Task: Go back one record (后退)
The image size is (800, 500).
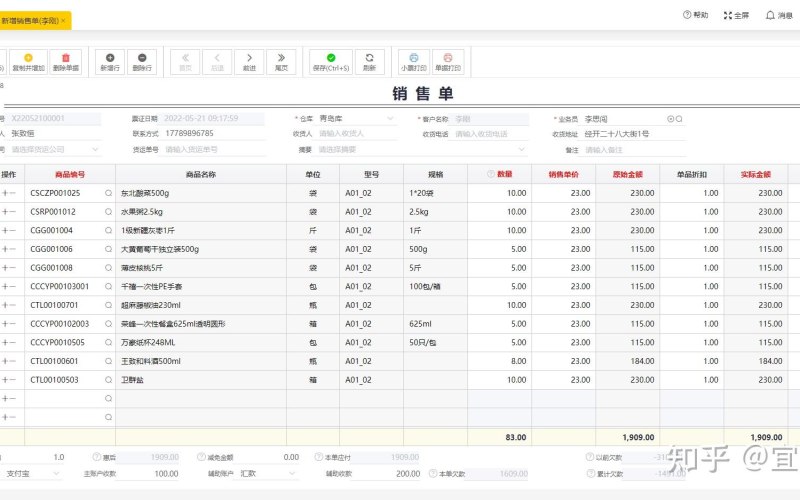Action: [x=217, y=62]
